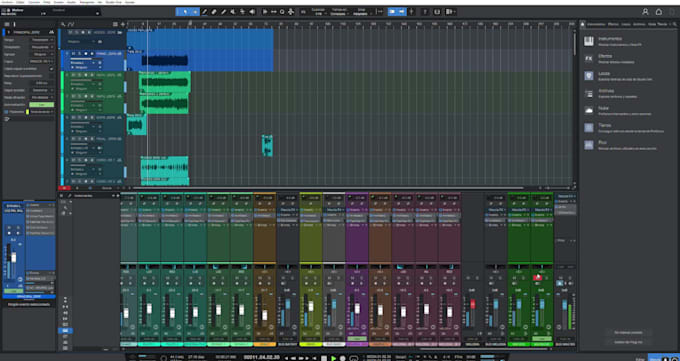
Task: Toggle monitor on selected blue track header
Action: pos(92,53)
